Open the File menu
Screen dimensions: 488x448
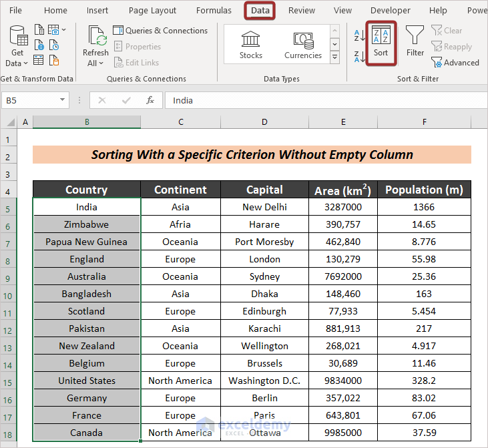click(x=15, y=11)
